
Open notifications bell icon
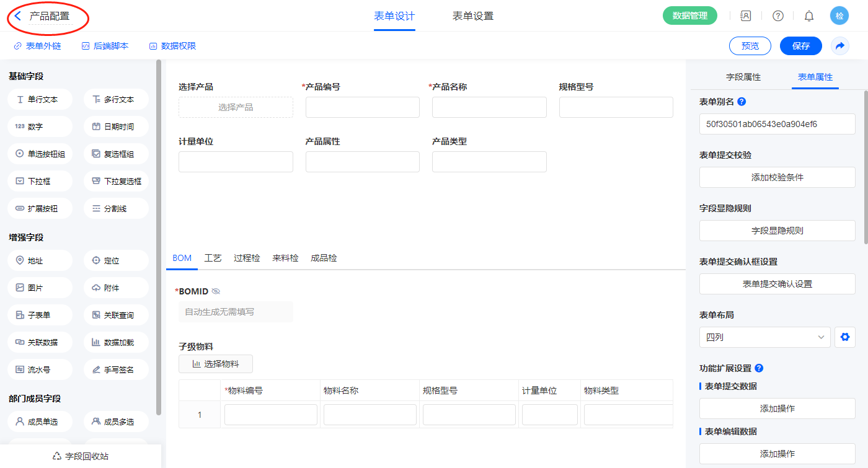(x=808, y=16)
